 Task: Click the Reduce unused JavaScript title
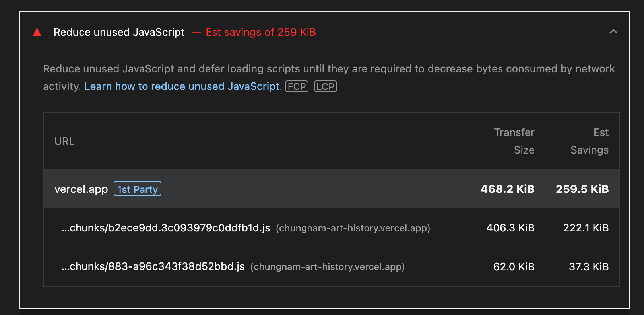pos(119,32)
